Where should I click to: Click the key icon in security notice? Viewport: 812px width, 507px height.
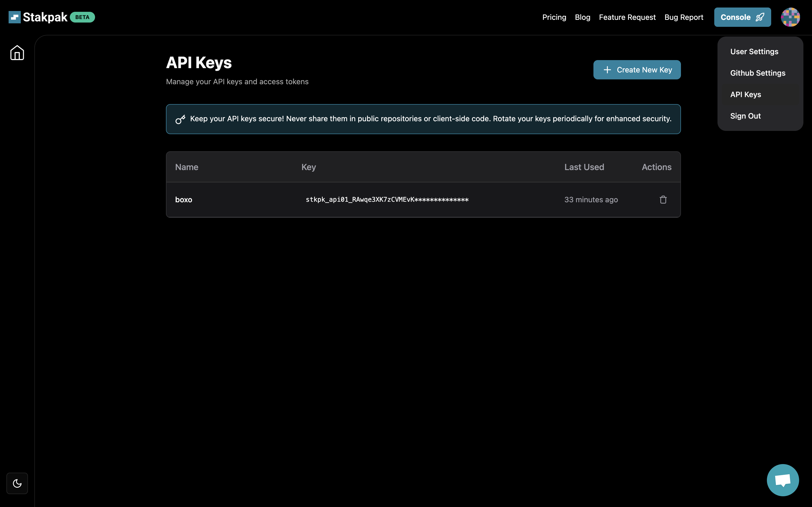(180, 119)
